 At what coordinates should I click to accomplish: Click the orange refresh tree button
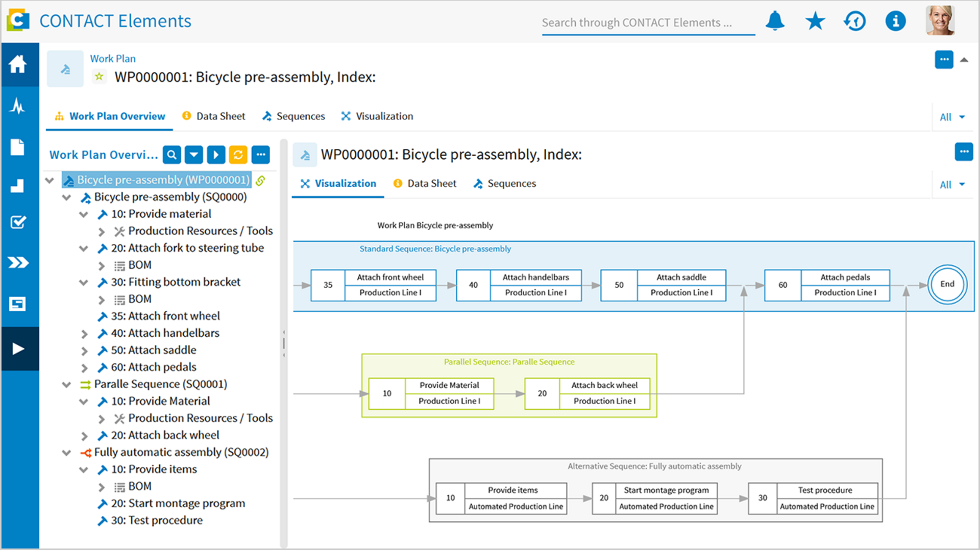pyautogui.click(x=238, y=155)
